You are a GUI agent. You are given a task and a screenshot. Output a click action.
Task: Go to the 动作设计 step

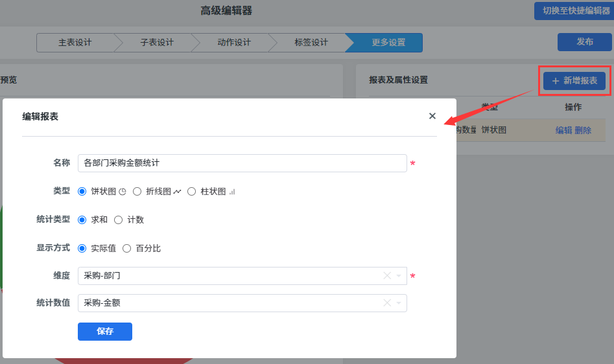tap(234, 43)
